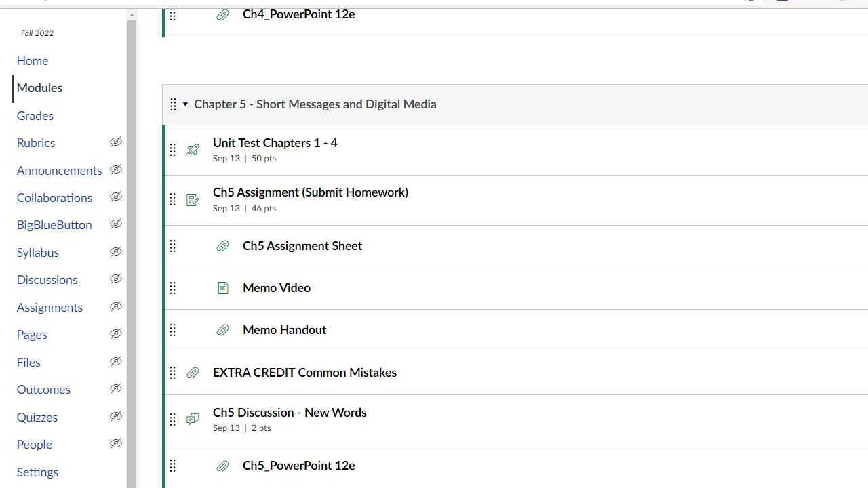Navigate to the course Home page

tap(33, 61)
